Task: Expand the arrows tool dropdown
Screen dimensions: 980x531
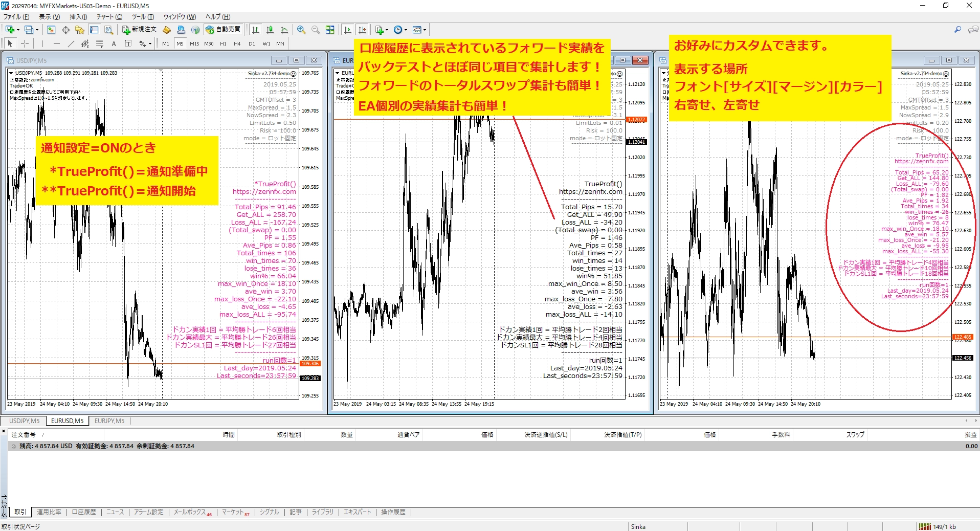Action: (x=150, y=43)
